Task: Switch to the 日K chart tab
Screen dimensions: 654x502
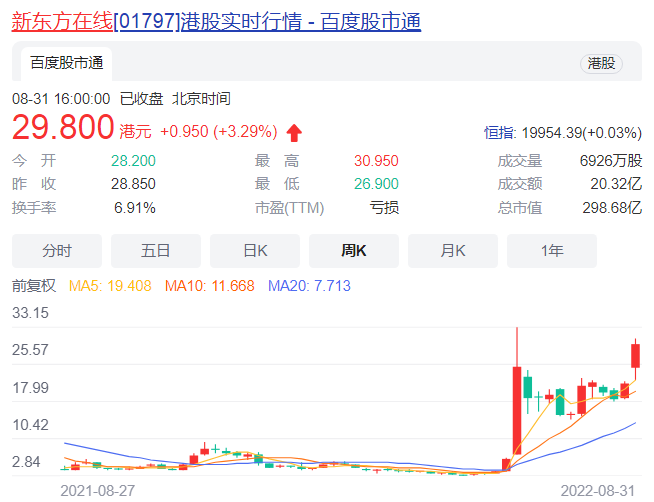Action: tap(255, 251)
